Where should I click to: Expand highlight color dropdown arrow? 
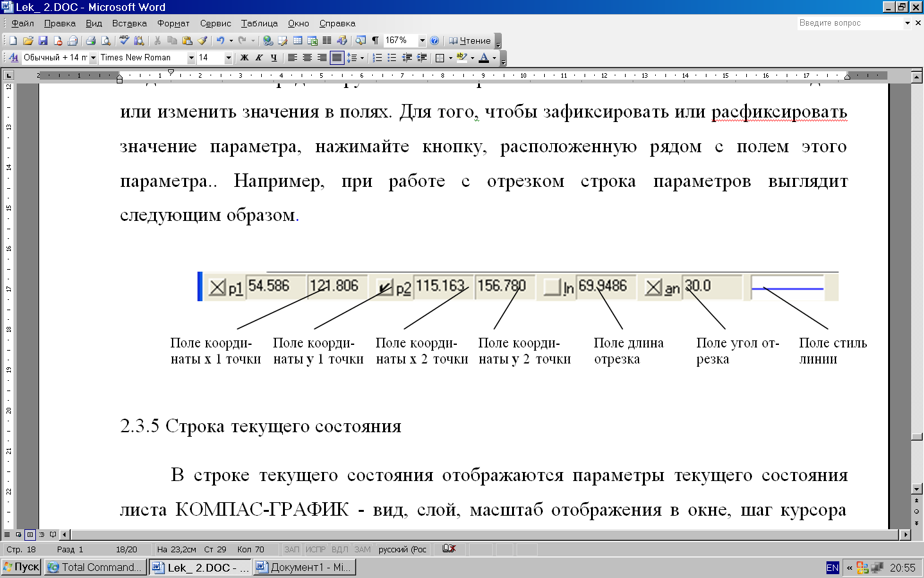[x=472, y=58]
